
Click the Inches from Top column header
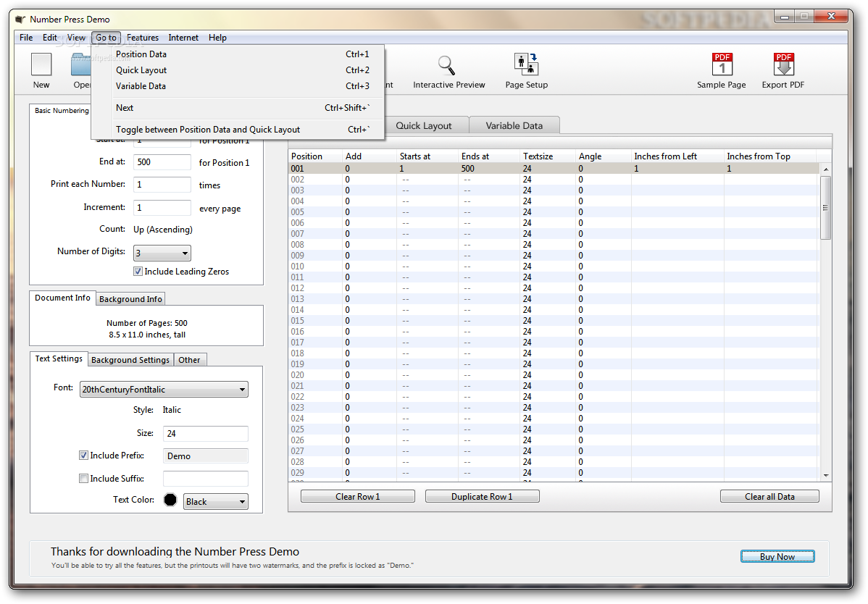tap(771, 156)
